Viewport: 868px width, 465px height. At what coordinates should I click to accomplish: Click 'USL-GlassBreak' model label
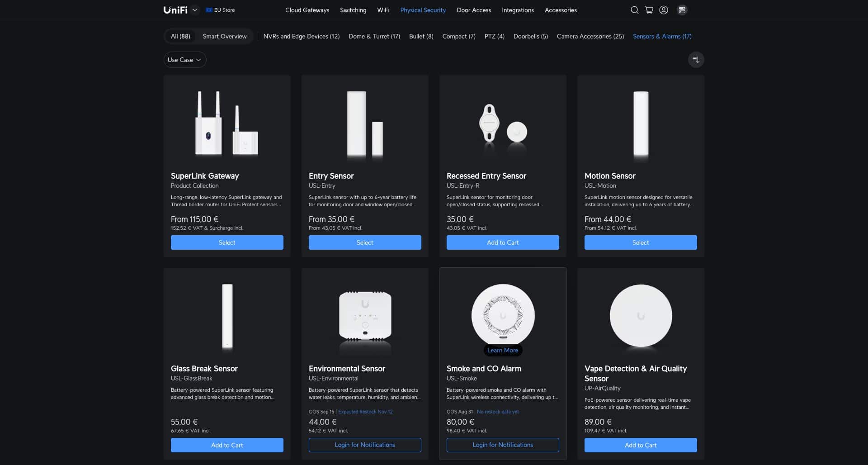[192, 378]
